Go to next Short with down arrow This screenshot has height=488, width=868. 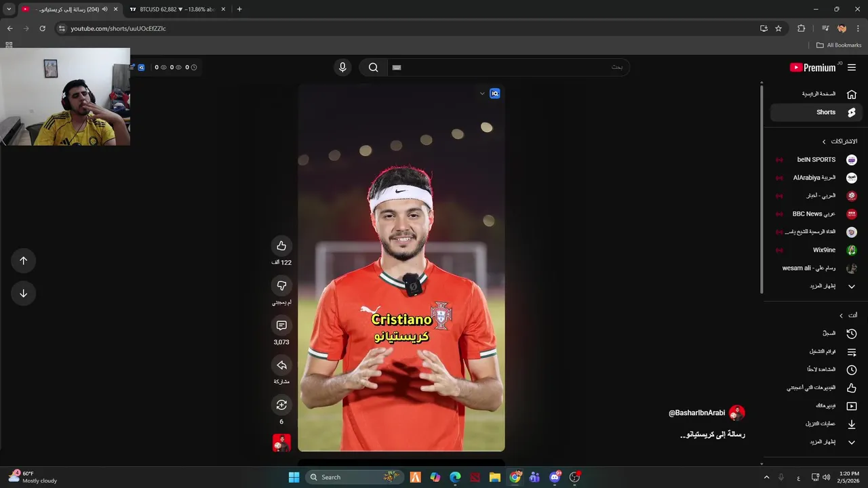click(23, 293)
